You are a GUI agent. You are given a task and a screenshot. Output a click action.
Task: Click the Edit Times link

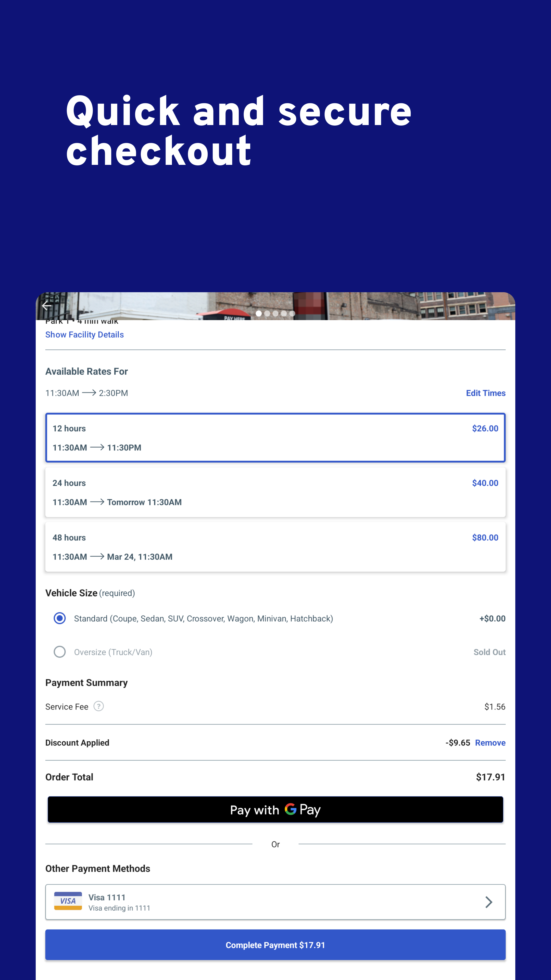pos(485,393)
